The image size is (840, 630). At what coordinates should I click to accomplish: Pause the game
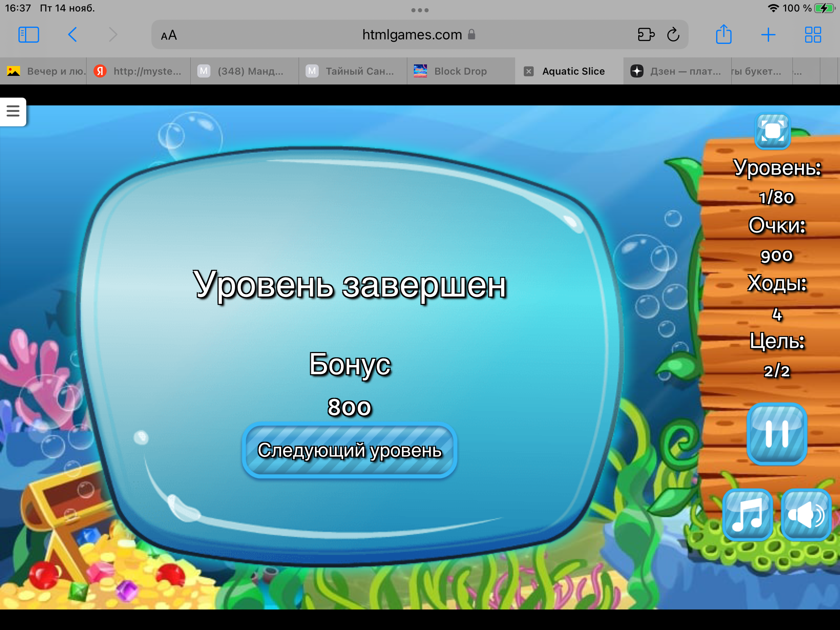[x=776, y=434]
